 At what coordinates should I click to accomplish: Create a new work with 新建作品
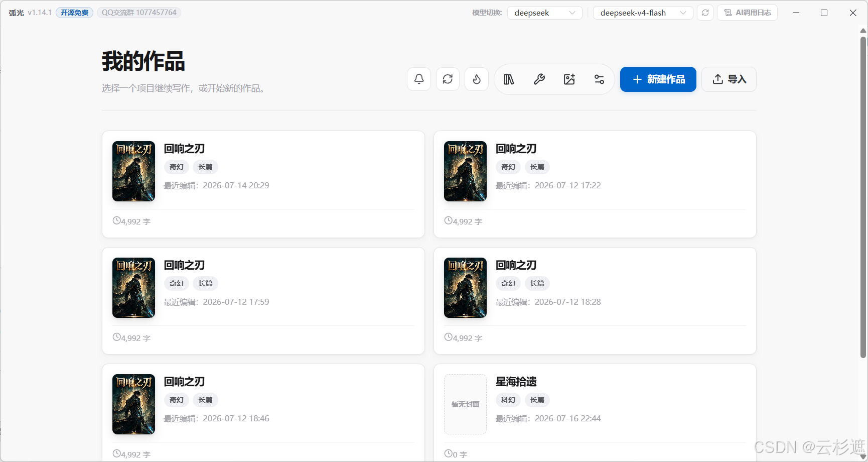tap(658, 79)
